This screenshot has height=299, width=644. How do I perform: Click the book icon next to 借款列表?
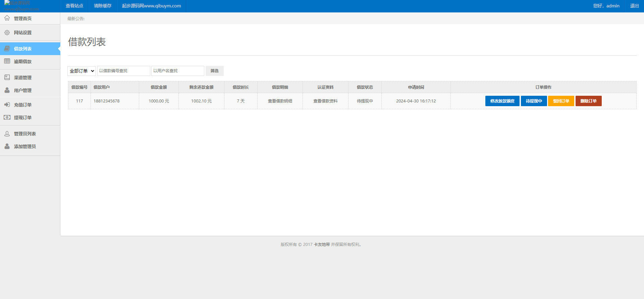(x=7, y=49)
